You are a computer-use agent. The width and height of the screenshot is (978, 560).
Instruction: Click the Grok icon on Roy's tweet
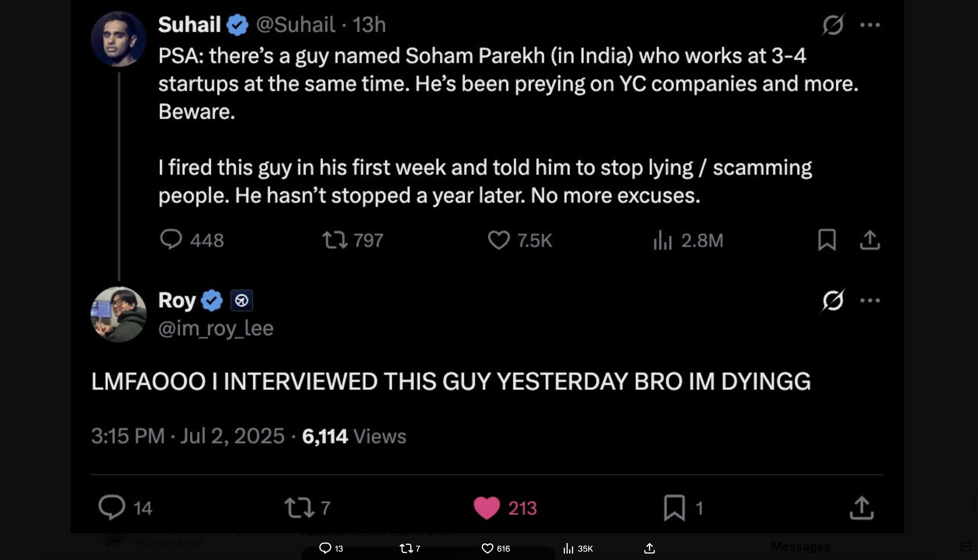(833, 301)
